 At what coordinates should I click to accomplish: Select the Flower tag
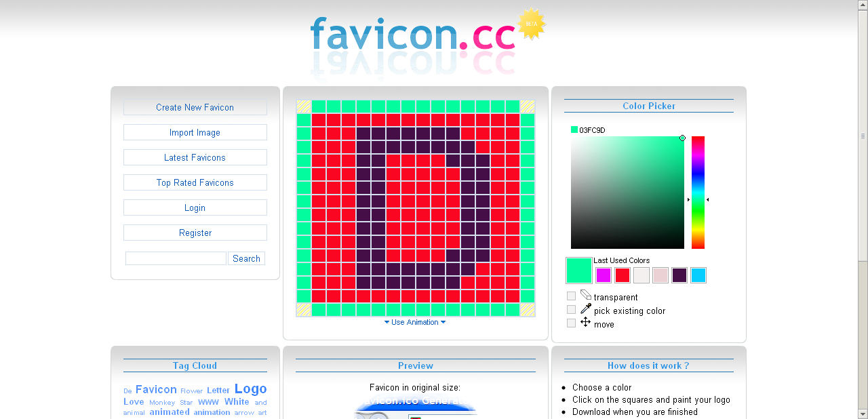click(x=191, y=391)
